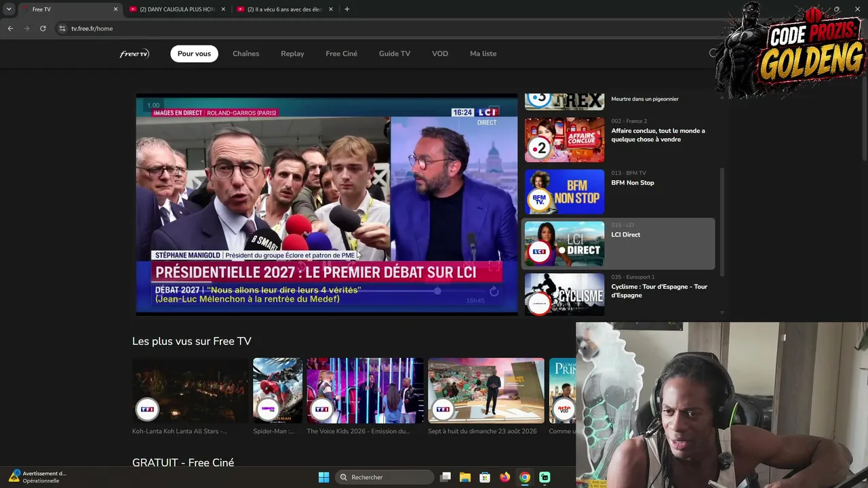The image size is (868, 488).
Task: Open the tab search dropdown in Chrome
Action: [x=9, y=9]
